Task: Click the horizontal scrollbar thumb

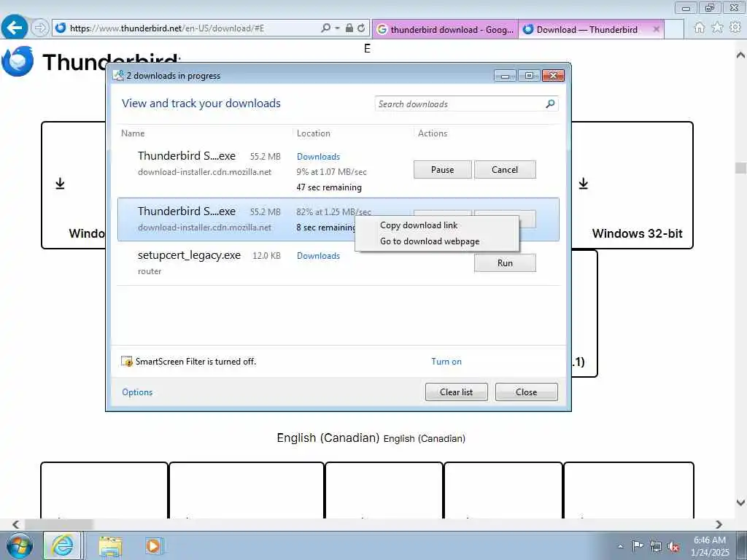Action: coord(59,524)
